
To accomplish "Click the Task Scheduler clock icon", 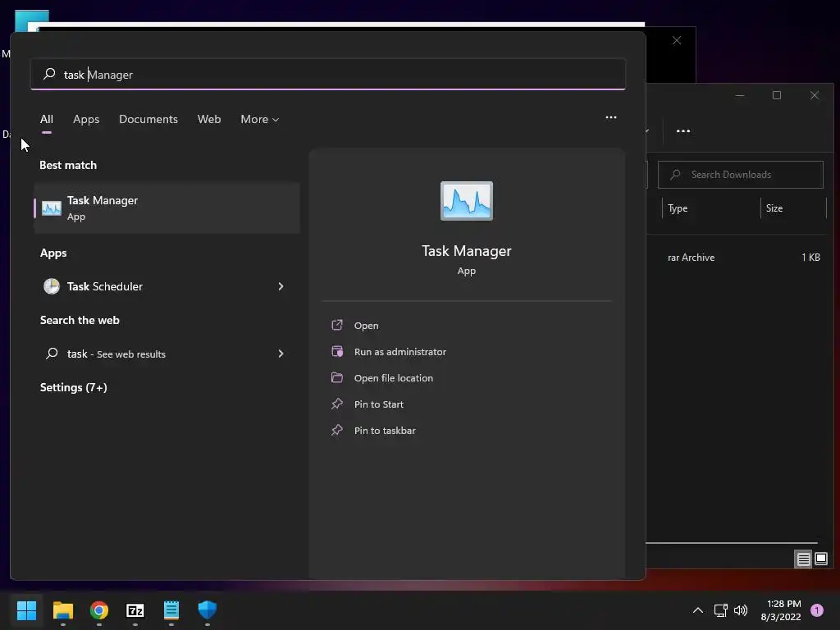I will pyautogui.click(x=52, y=286).
